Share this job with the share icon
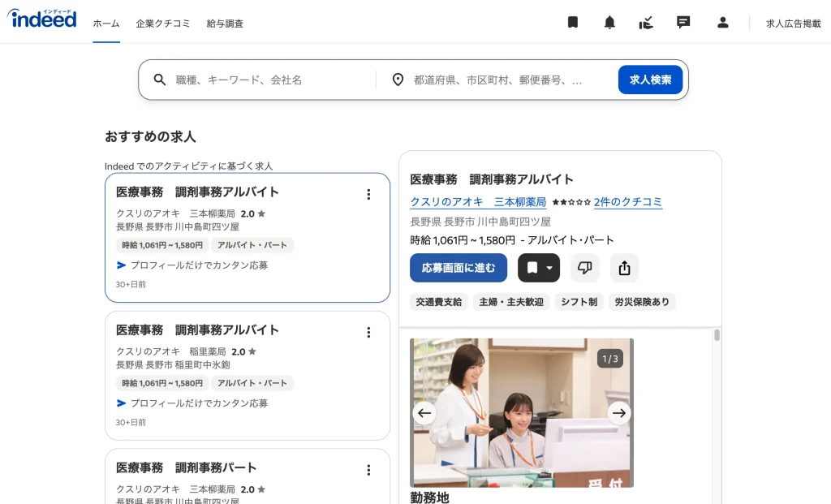The height and width of the screenshot is (504, 831). [x=624, y=268]
